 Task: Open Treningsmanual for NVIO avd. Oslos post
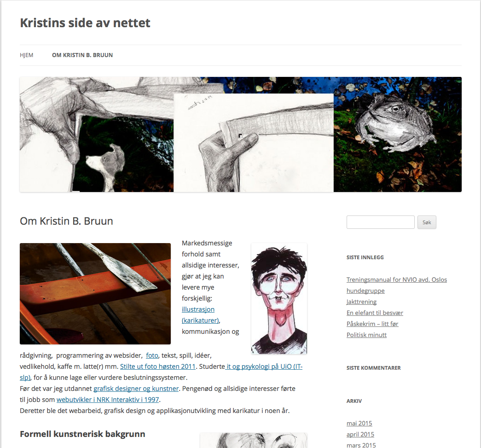point(397,285)
